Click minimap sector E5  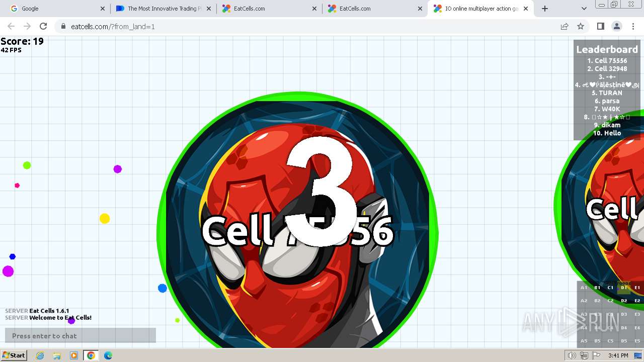coord(637,341)
